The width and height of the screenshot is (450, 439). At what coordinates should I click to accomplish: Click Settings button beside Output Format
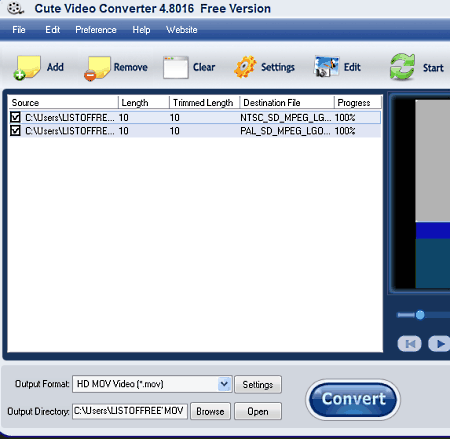[x=258, y=385]
